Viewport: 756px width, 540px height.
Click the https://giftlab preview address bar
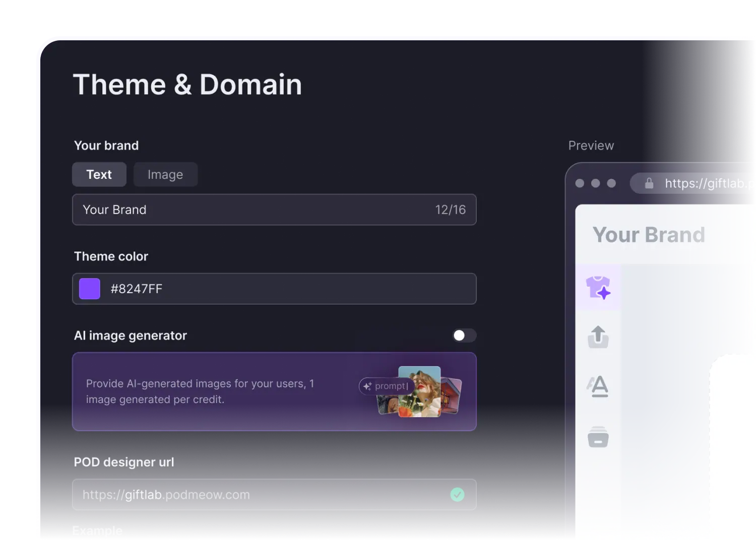693,183
